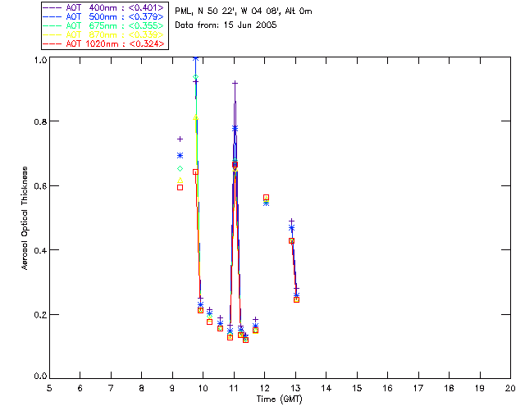Click the red dashed line sample in legend
The height and width of the screenshot is (420, 525).
52,43
